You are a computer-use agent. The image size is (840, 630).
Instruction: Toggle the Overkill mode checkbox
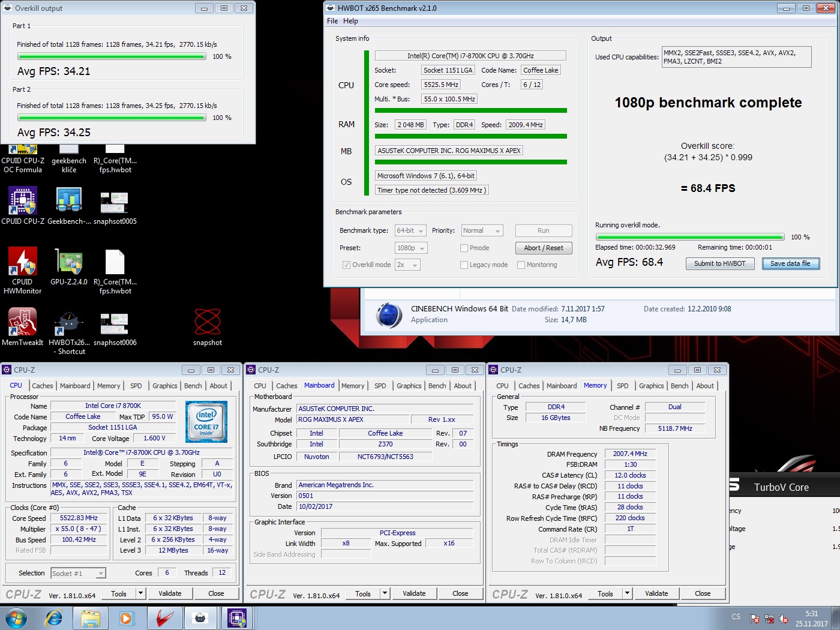click(x=346, y=265)
